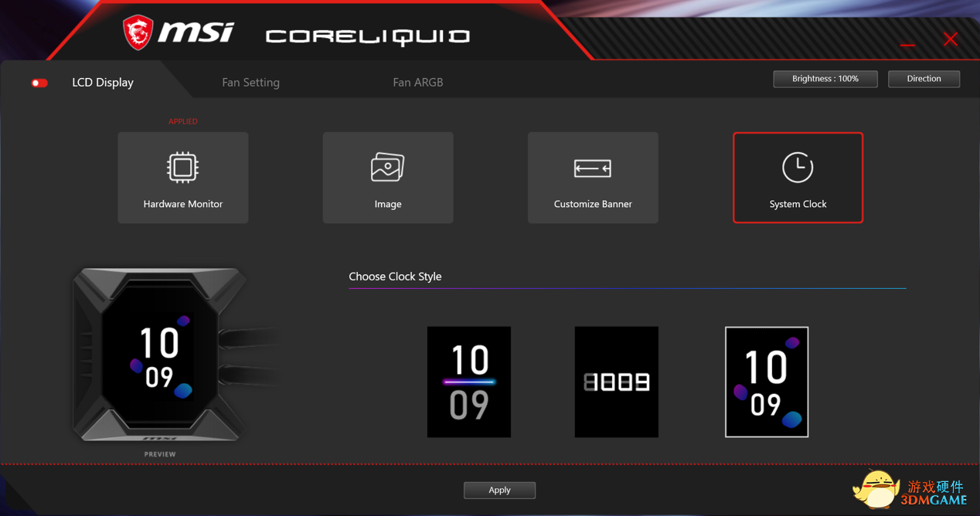This screenshot has height=516, width=980.
Task: Click the Customize Banner label
Action: [x=593, y=204]
